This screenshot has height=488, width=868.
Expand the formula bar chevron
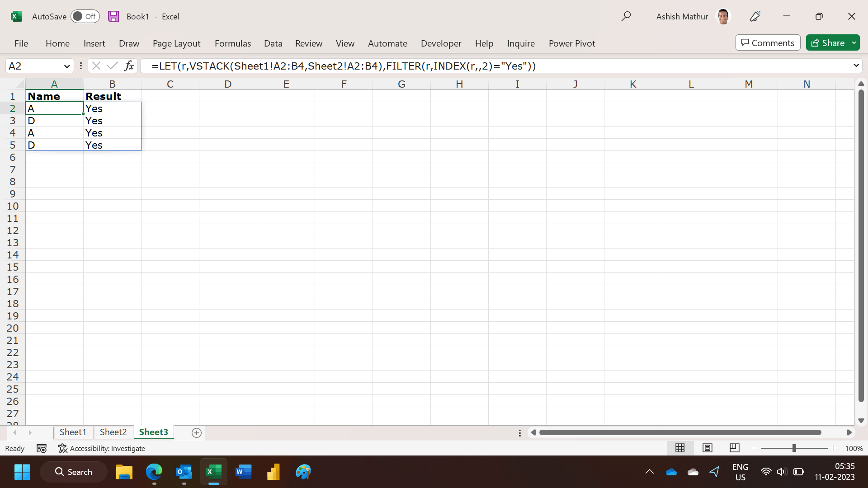coord(856,66)
